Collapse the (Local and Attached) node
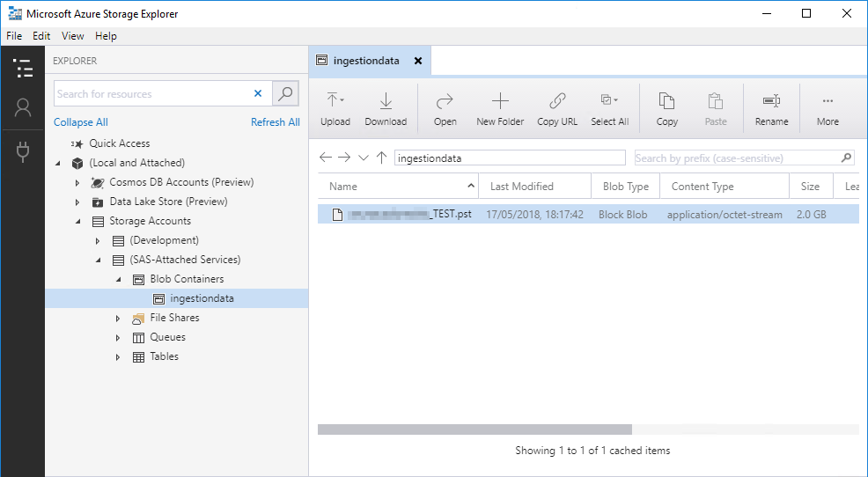The width and height of the screenshot is (868, 477). (x=58, y=163)
